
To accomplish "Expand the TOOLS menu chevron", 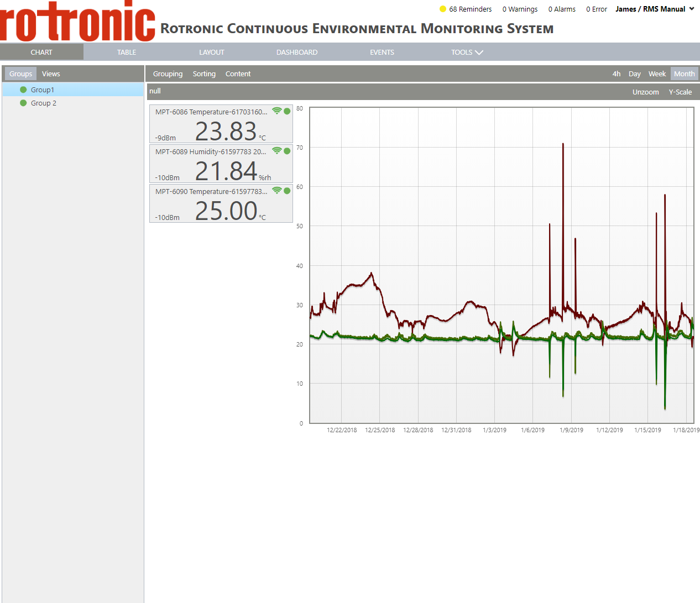I will tap(479, 53).
